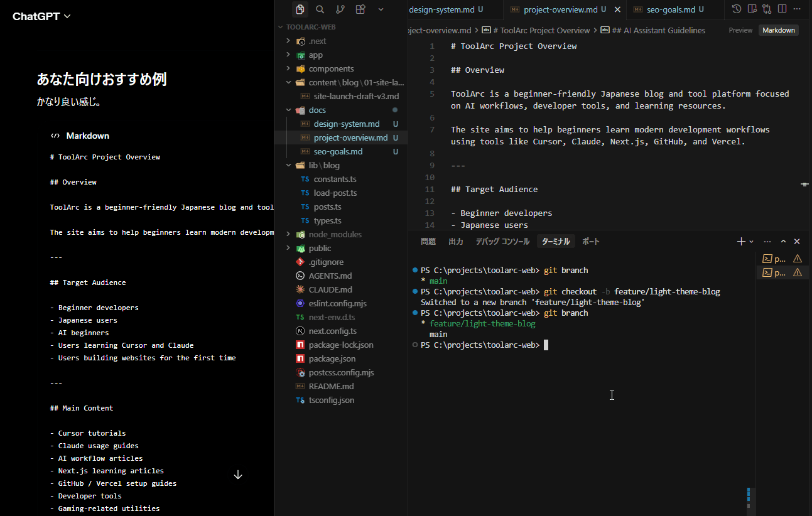Switch to the 出力 panel tab

pos(456,241)
